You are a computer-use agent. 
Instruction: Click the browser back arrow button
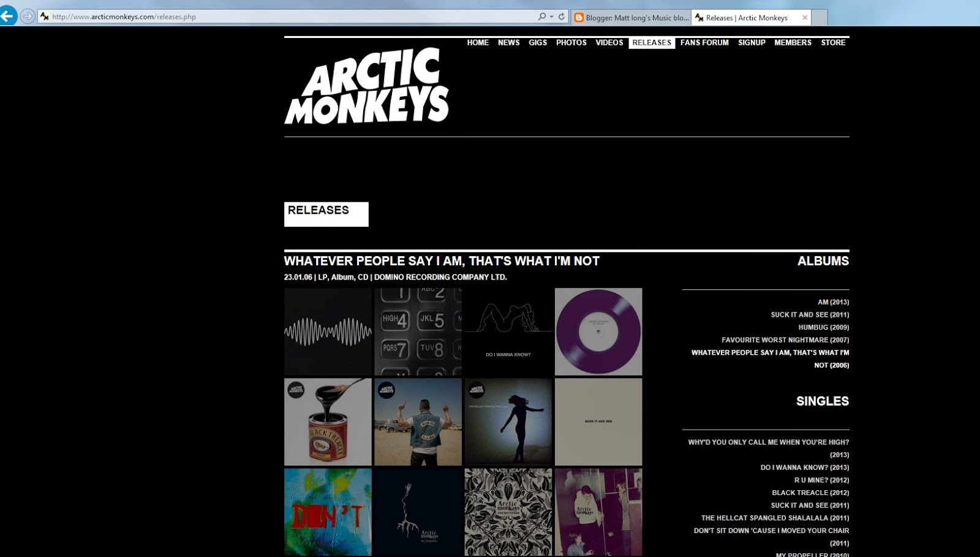click(x=8, y=16)
